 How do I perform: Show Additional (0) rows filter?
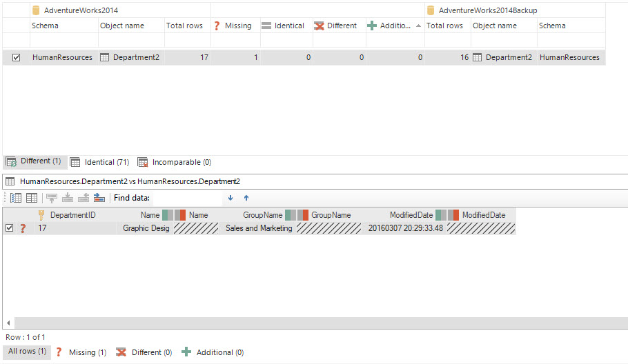pyautogui.click(x=213, y=352)
